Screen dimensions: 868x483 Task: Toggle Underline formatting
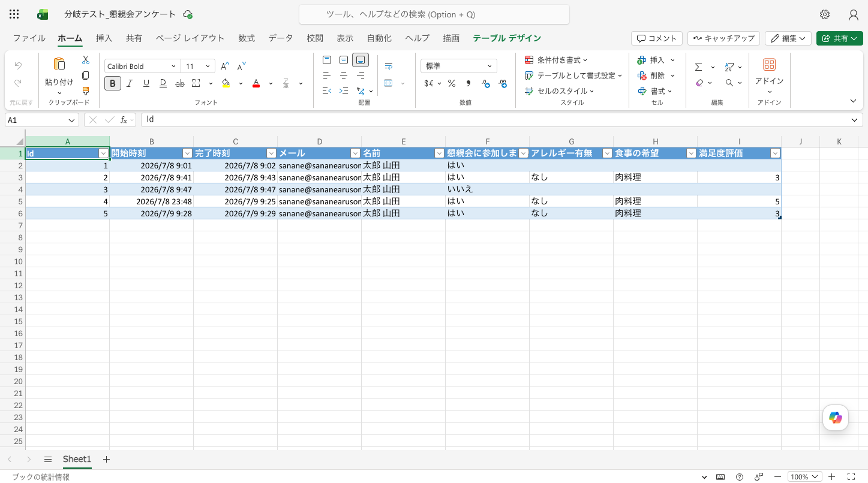click(x=146, y=83)
